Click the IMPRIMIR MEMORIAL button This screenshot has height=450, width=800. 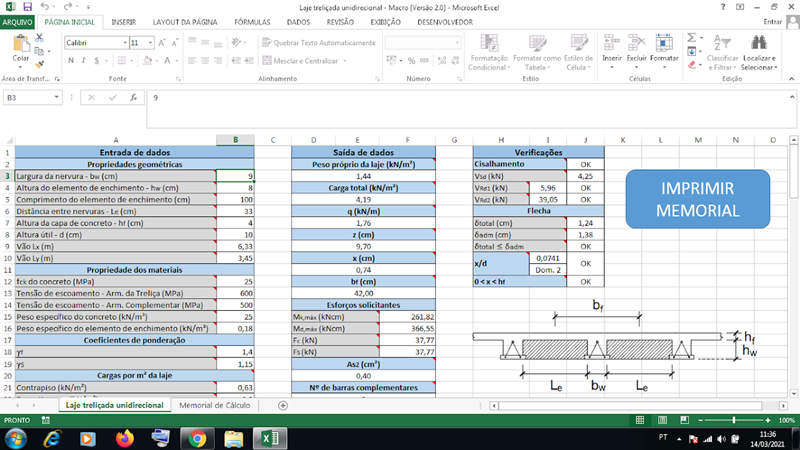697,199
